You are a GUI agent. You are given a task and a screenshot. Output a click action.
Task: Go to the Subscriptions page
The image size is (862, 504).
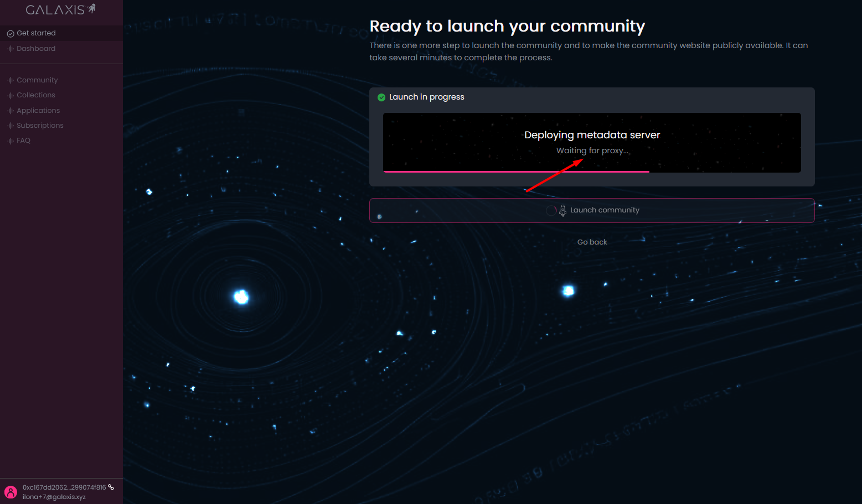pos(40,126)
